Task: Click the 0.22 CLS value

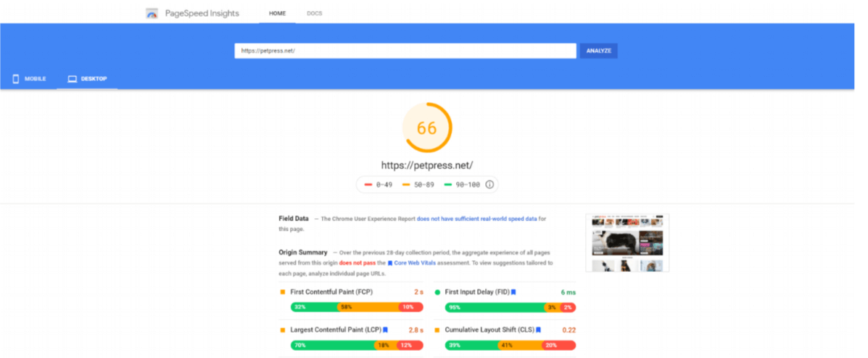Action: [x=569, y=330]
